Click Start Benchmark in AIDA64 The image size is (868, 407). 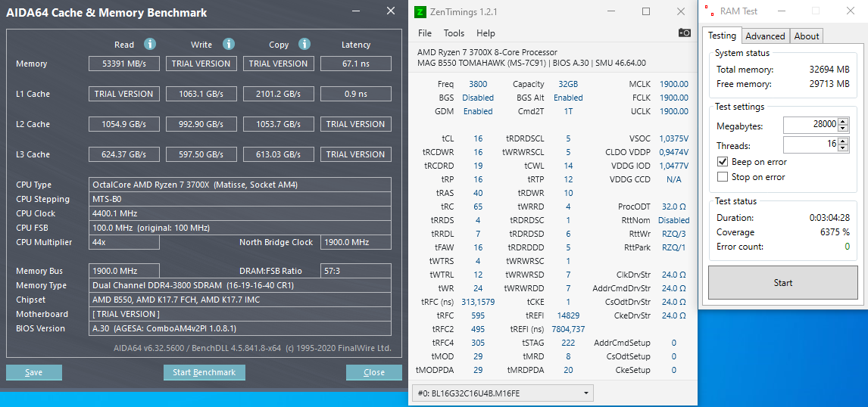coord(205,372)
